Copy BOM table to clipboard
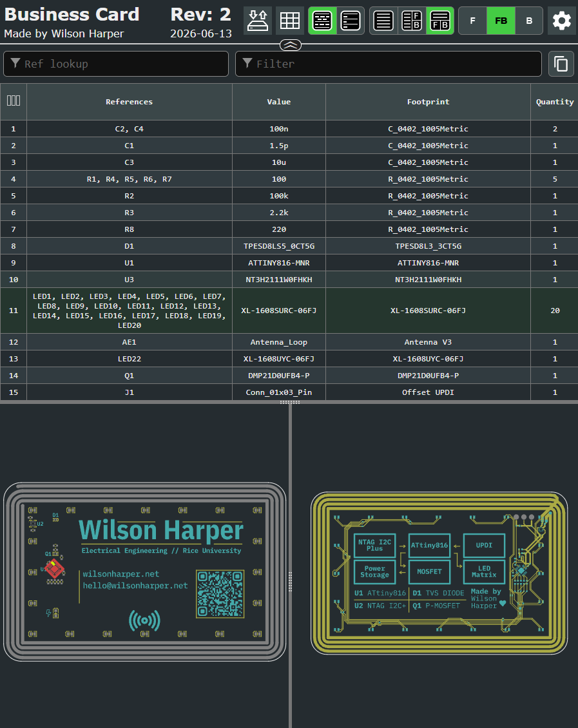 point(561,64)
